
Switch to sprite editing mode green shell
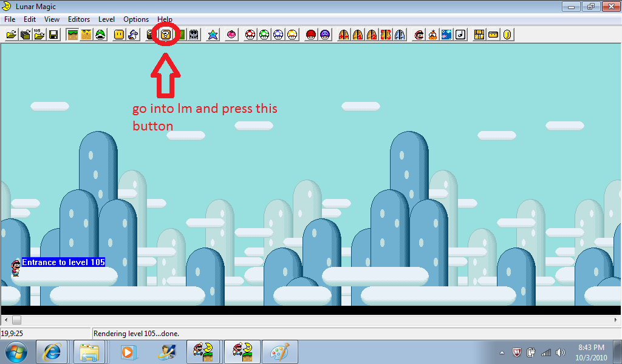click(100, 35)
